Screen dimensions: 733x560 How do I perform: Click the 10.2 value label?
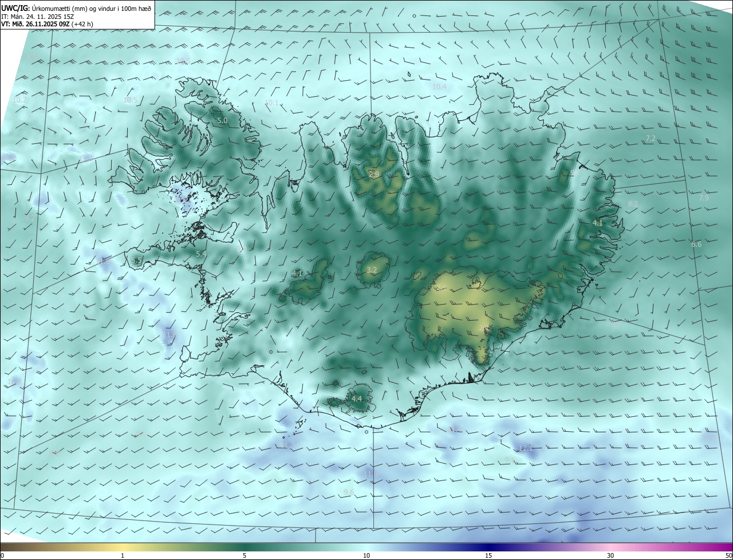pyautogui.click(x=19, y=100)
